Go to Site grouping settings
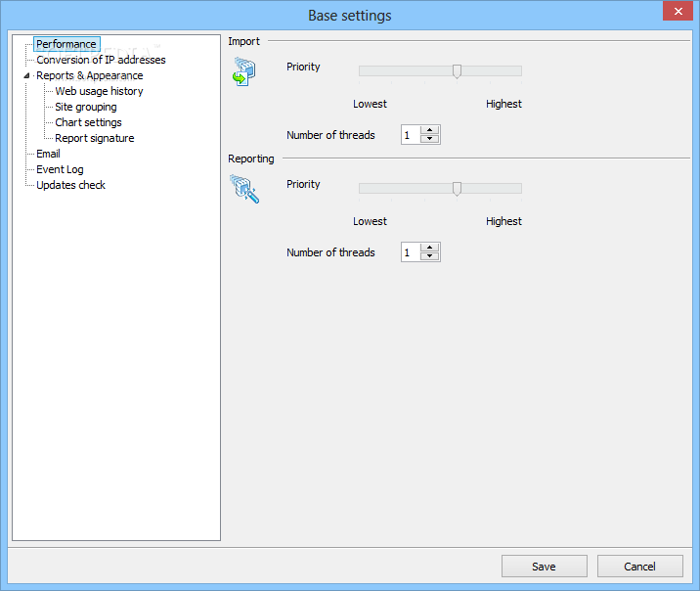 coord(86,107)
